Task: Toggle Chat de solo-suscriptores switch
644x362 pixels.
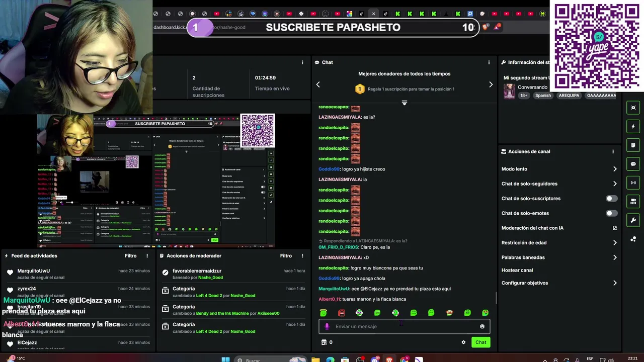Action: coord(611,199)
